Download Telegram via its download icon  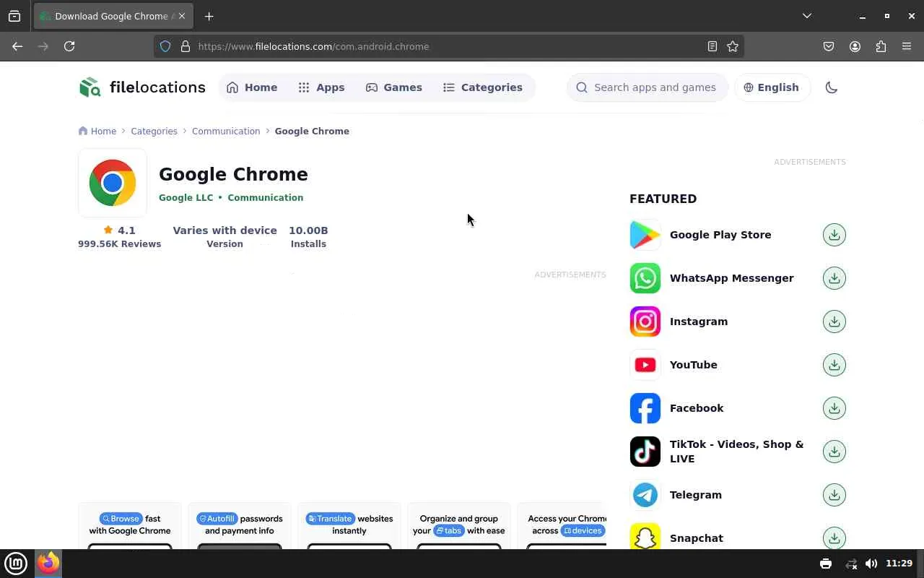coord(834,495)
